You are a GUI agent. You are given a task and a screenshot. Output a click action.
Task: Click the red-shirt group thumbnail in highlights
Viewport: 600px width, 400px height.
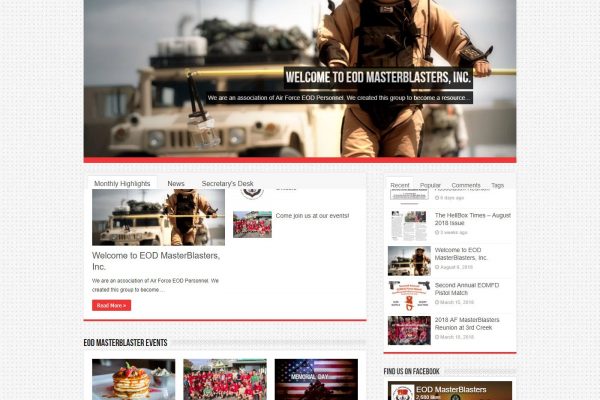tap(252, 224)
